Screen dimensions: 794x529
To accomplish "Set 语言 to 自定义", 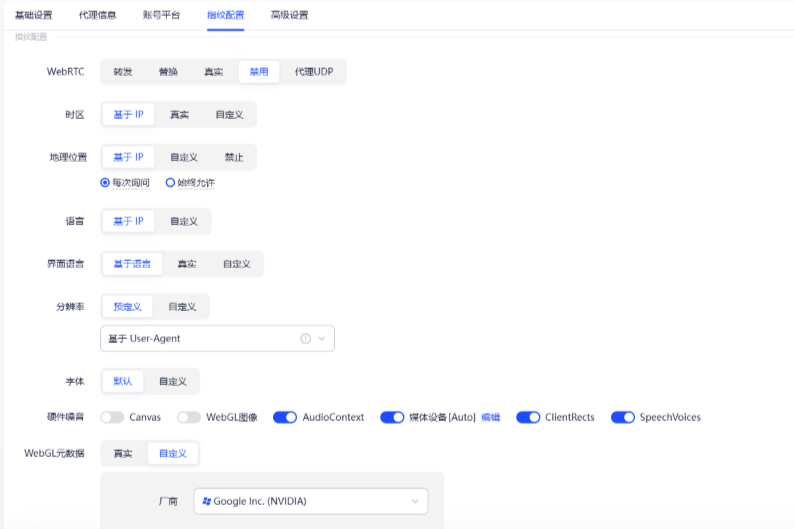I will pos(184,221).
